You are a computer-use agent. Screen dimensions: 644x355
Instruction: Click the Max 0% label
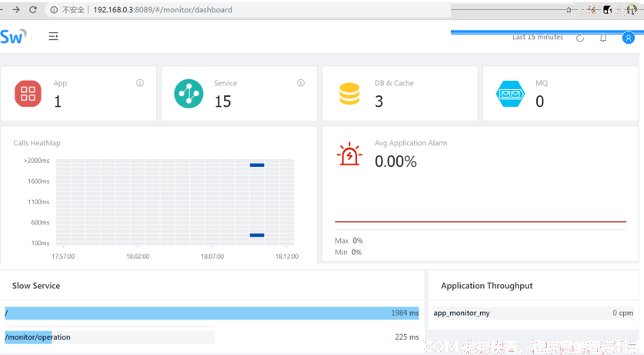tap(349, 241)
